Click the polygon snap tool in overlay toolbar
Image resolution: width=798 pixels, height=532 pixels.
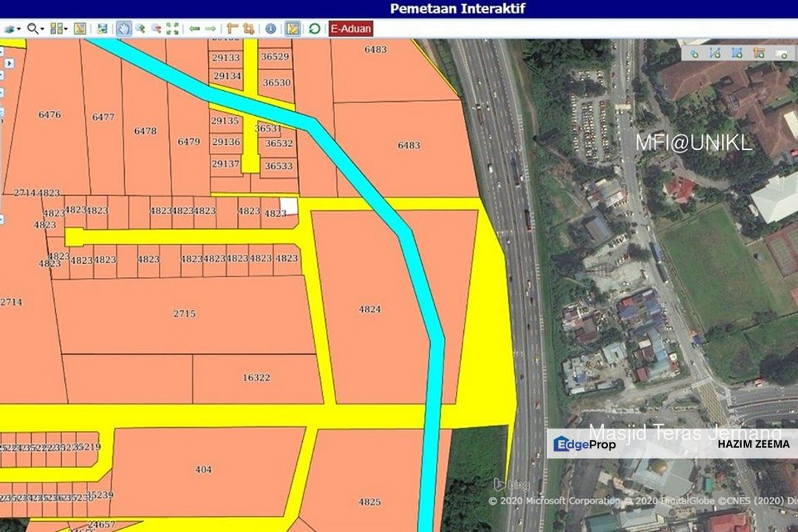coord(737,53)
